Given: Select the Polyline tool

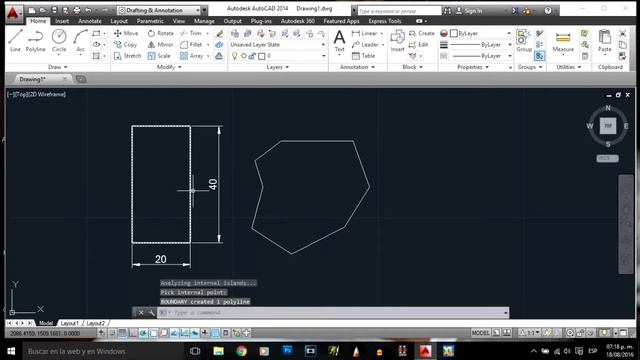Looking at the screenshot, I should [36, 40].
